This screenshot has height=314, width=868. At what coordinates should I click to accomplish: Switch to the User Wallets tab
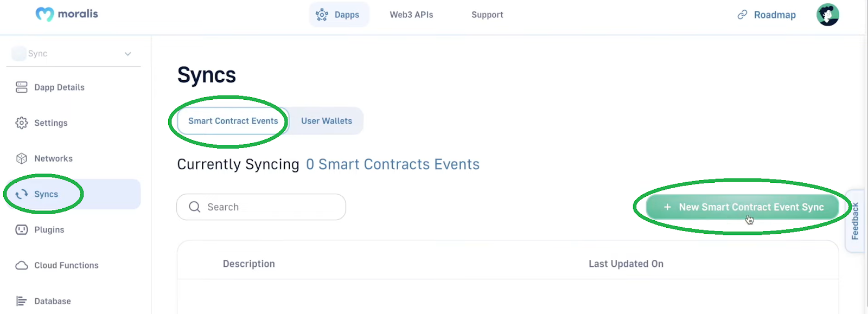327,121
